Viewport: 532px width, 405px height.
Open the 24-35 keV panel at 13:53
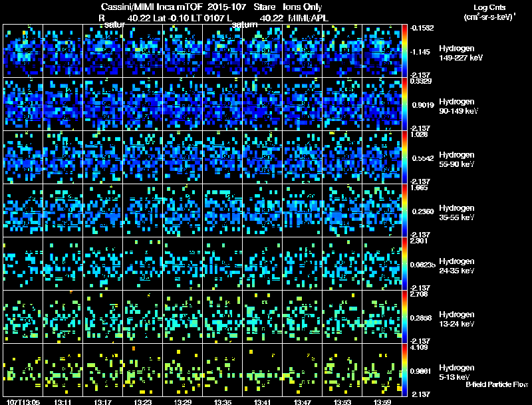pyautogui.click(x=342, y=264)
